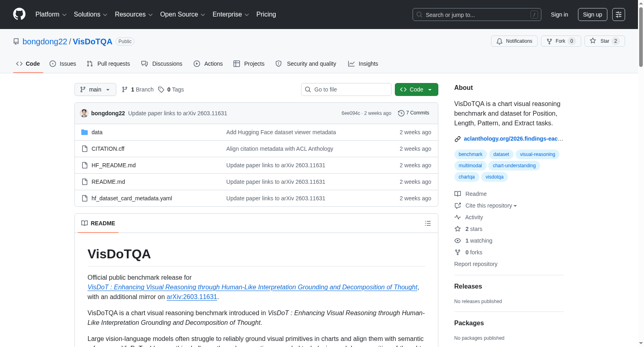Open the main branch selector dropdown
The image size is (644, 347).
pyautogui.click(x=95, y=89)
